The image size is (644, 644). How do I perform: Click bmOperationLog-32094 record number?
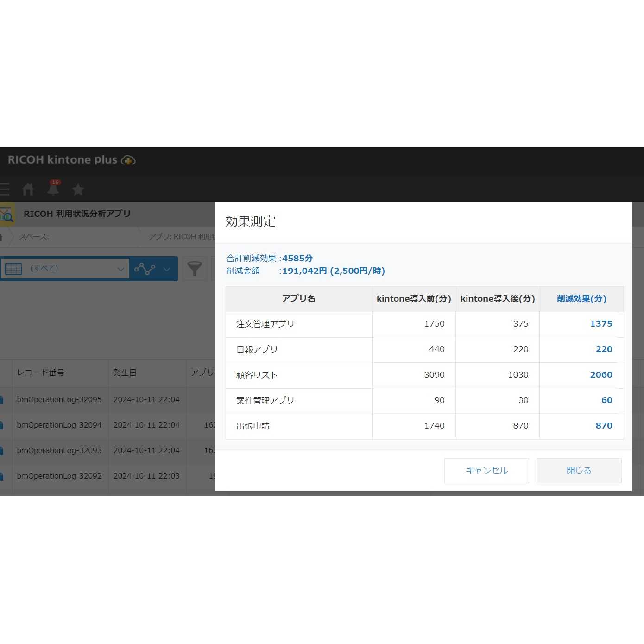tap(59, 425)
